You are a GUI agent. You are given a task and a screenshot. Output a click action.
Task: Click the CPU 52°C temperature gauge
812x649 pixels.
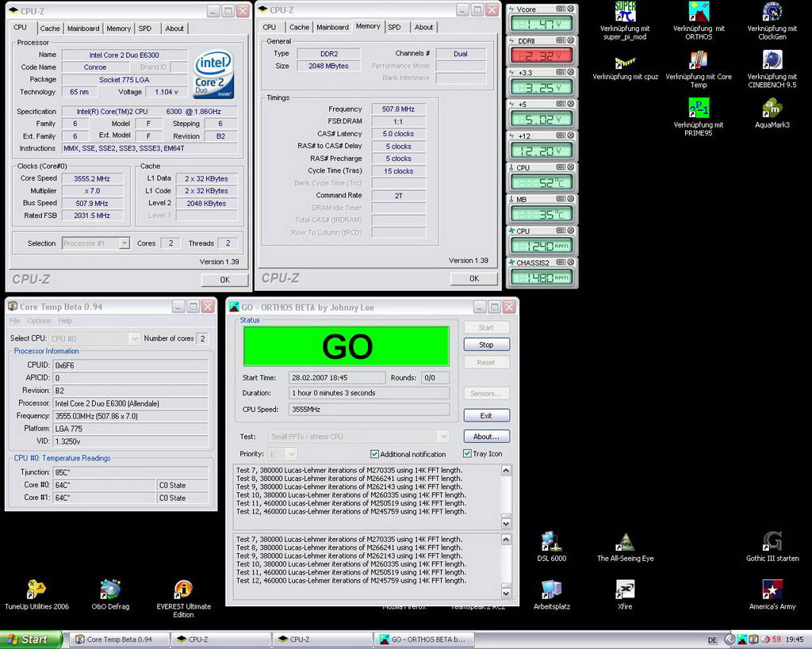[541, 182]
